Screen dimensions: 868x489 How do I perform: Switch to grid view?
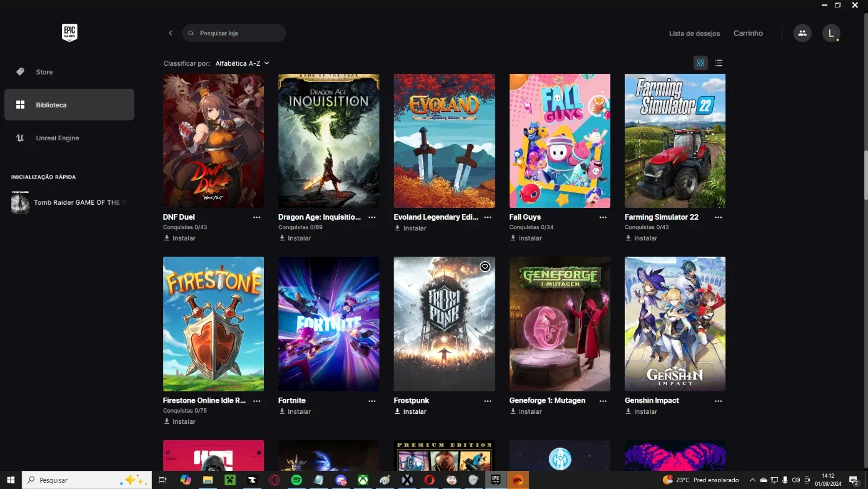701,63
